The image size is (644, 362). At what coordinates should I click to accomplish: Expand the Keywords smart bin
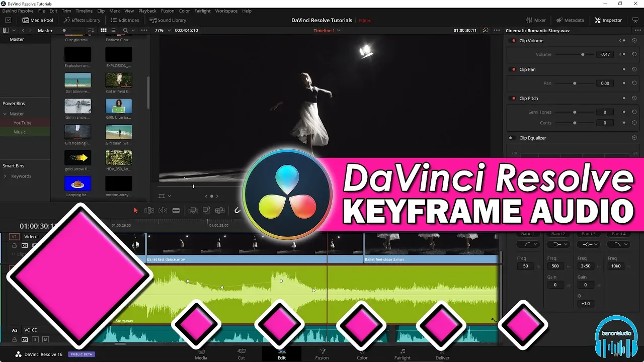pos(5,176)
